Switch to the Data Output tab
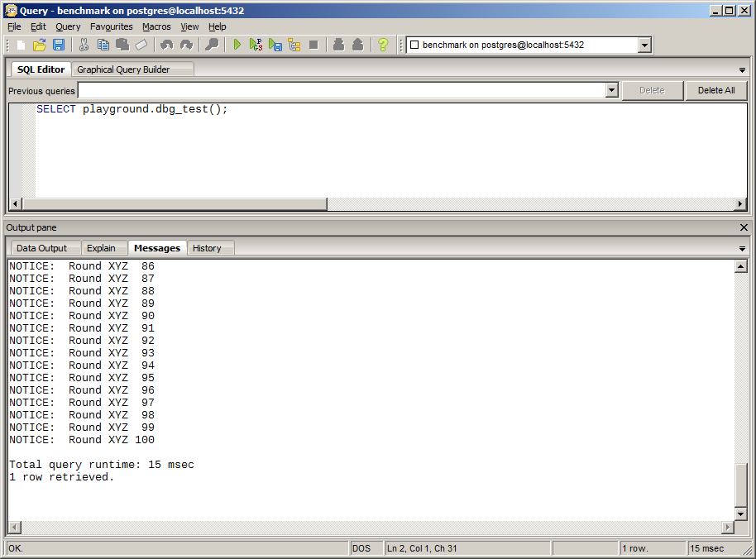The height and width of the screenshot is (559, 756). (42, 248)
